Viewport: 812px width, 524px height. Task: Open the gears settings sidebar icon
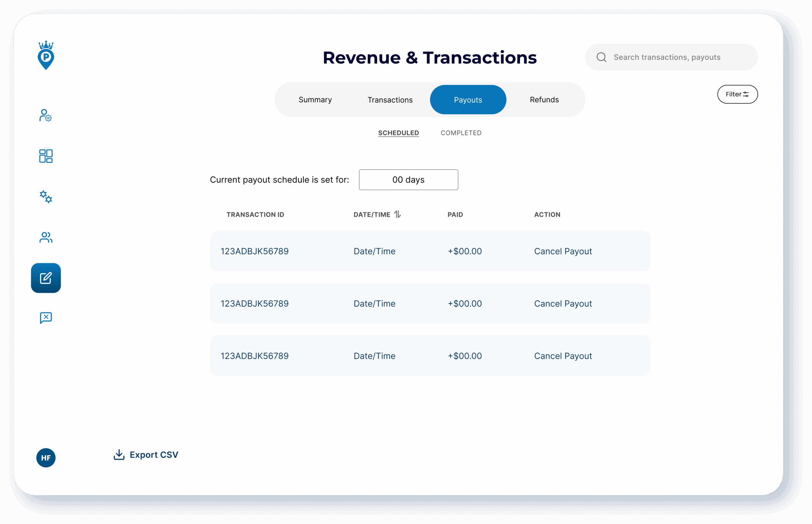pos(46,197)
